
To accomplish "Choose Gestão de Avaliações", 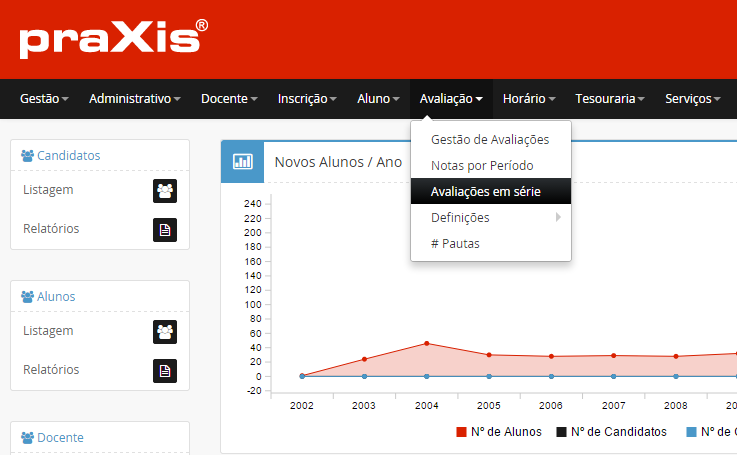I will coord(490,139).
